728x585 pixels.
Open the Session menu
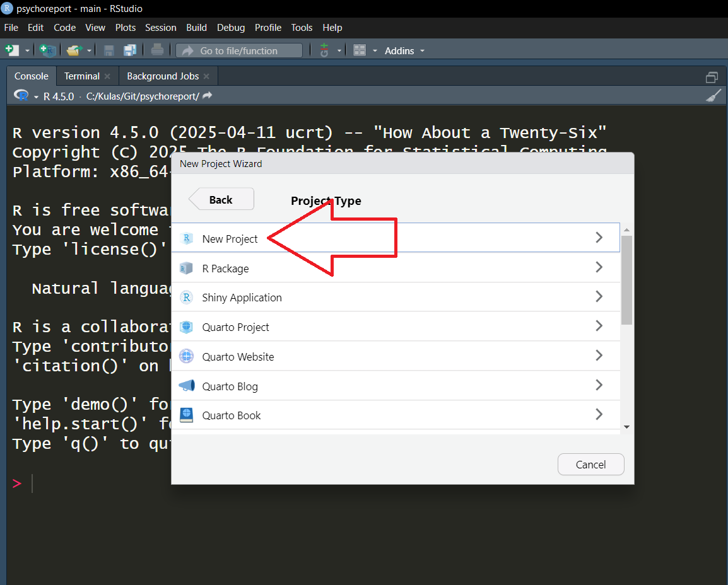160,27
